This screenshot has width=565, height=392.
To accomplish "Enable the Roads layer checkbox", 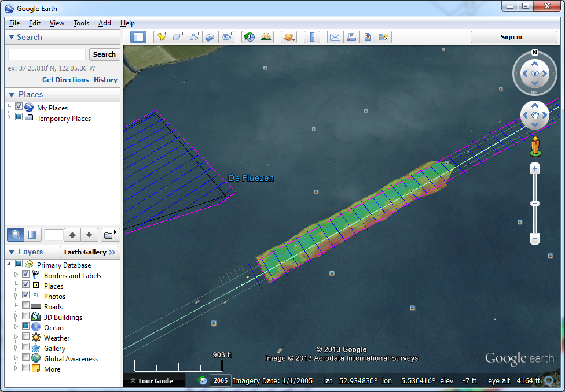I will point(25,306).
